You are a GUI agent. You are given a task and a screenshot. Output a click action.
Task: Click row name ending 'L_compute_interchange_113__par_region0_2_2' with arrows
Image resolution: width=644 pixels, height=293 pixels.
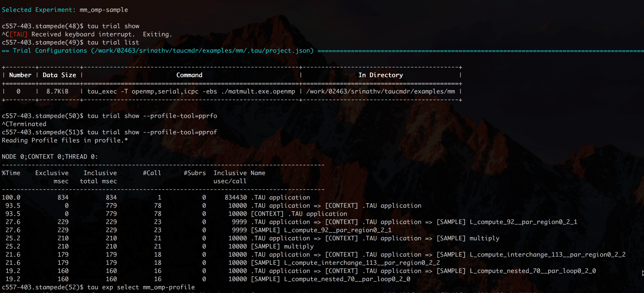438,255
